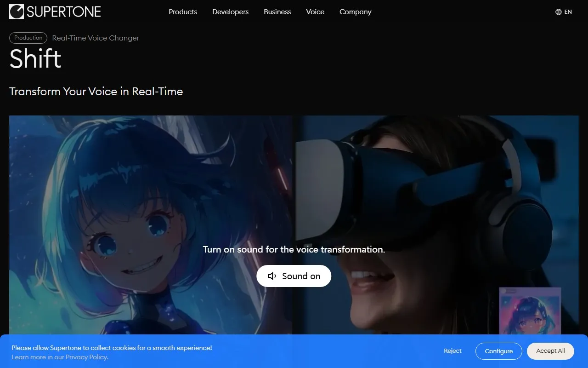The image size is (588, 368).
Task: Select Voice in the top navigation
Action: pyautogui.click(x=315, y=12)
